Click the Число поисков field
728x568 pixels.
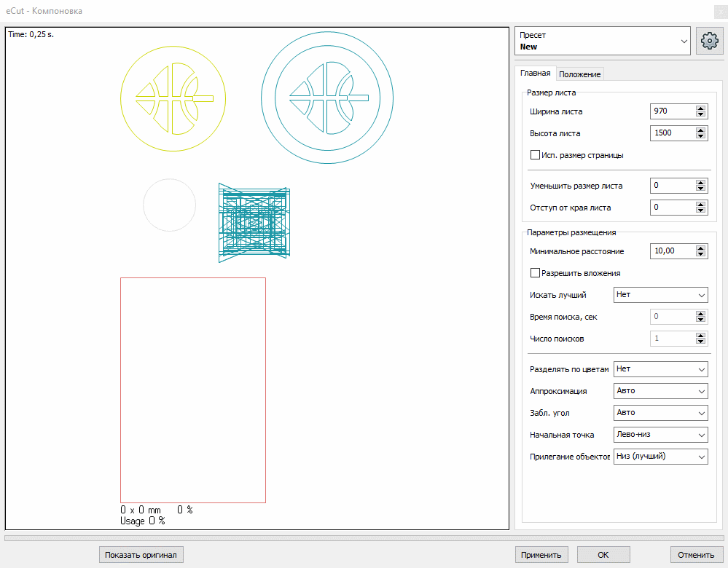[x=673, y=339]
